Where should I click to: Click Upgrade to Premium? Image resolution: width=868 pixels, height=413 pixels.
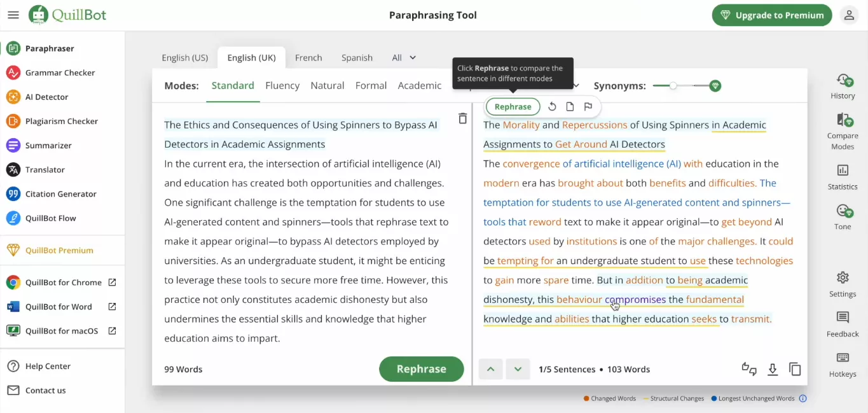[771, 15]
